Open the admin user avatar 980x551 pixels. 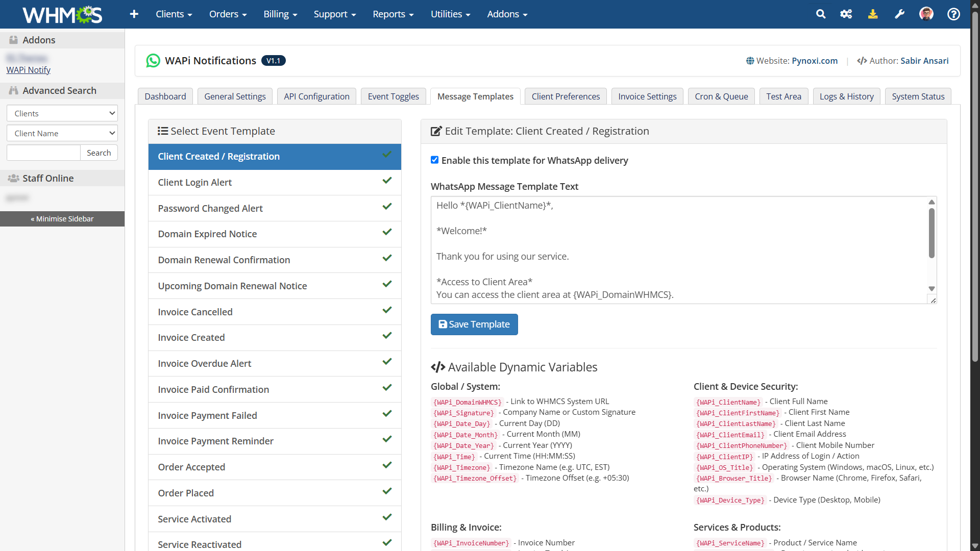click(x=926, y=14)
